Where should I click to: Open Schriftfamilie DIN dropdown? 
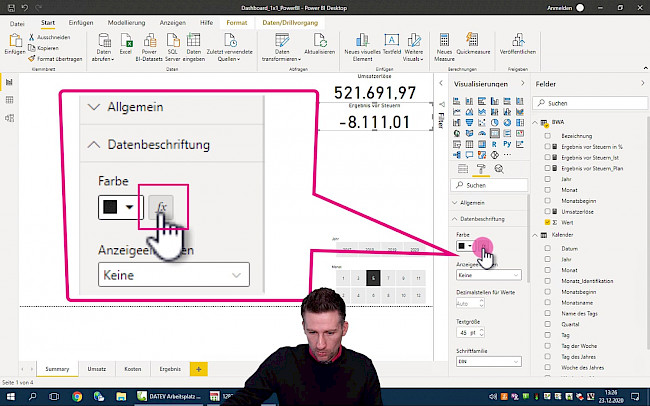pyautogui.click(x=489, y=362)
